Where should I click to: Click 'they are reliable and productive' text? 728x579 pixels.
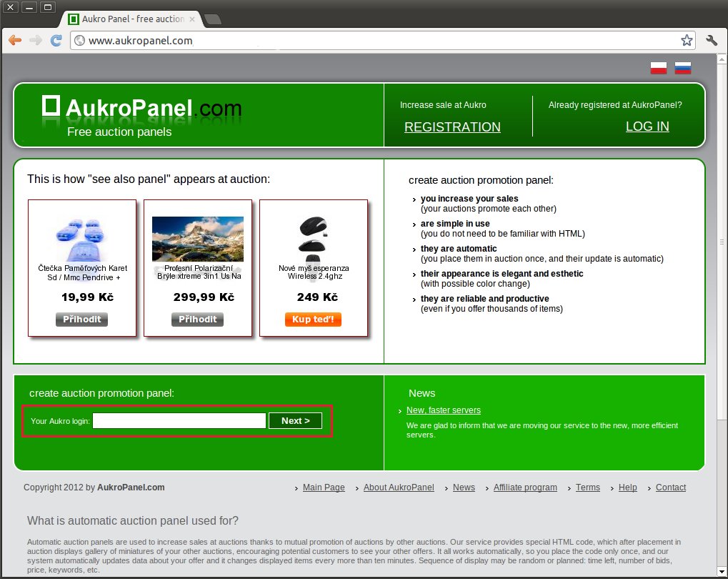[484, 299]
